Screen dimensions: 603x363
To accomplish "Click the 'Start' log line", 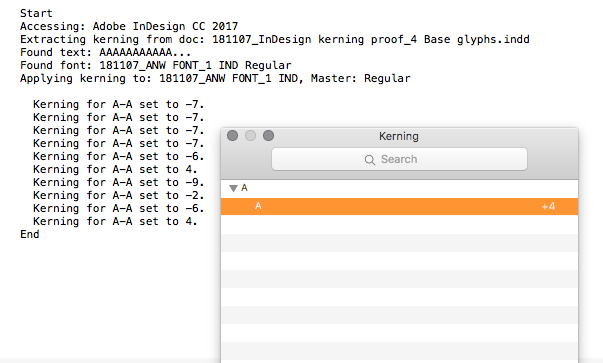I will point(36,13).
